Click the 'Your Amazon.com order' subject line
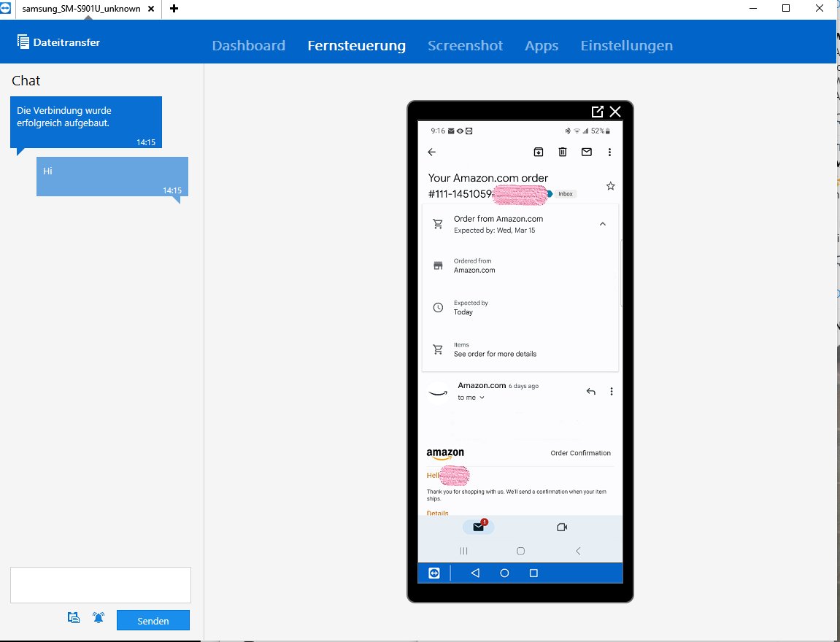 click(488, 178)
